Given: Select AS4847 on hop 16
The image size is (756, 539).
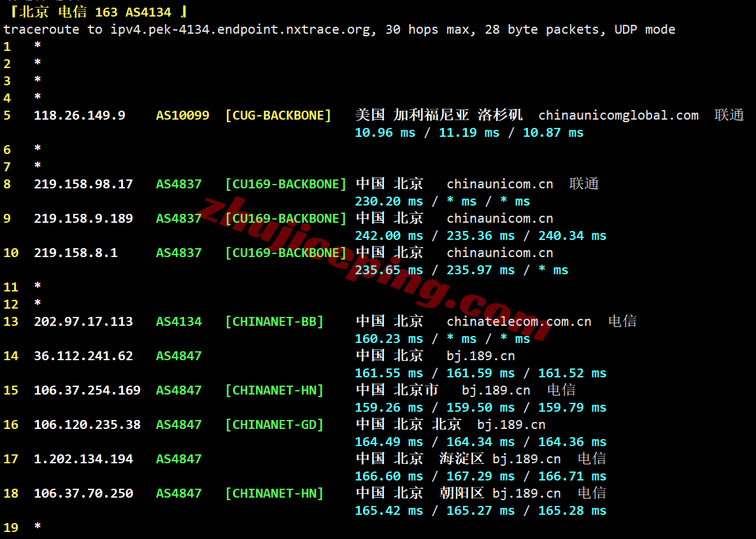Looking at the screenshot, I should [179, 425].
